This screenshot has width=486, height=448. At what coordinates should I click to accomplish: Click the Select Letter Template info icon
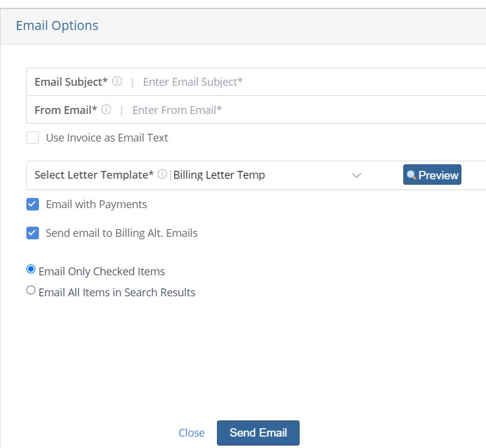click(x=162, y=175)
